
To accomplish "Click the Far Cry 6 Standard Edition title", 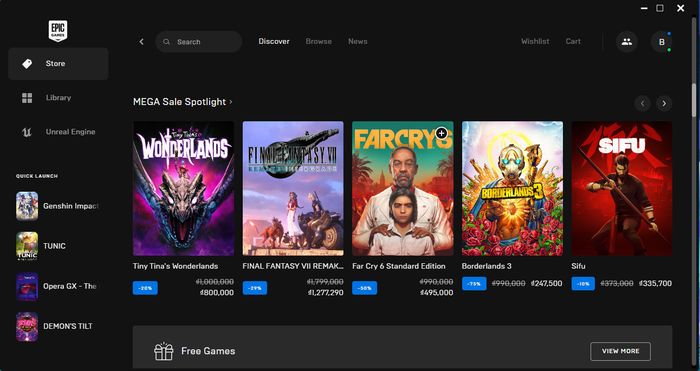I will pyautogui.click(x=399, y=266).
